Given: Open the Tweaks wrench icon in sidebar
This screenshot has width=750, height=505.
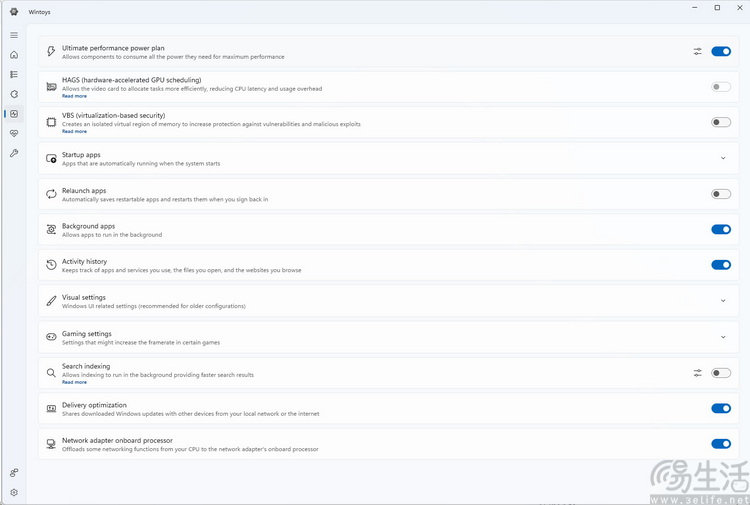Looking at the screenshot, I should pyautogui.click(x=14, y=153).
